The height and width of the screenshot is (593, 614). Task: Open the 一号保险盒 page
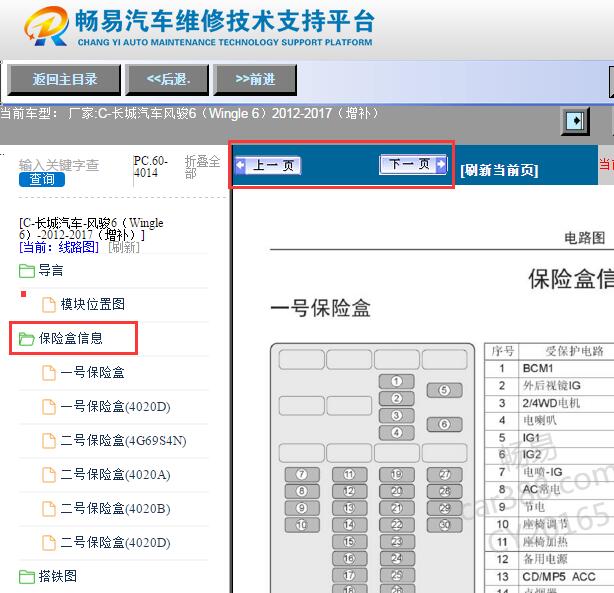coord(92,372)
